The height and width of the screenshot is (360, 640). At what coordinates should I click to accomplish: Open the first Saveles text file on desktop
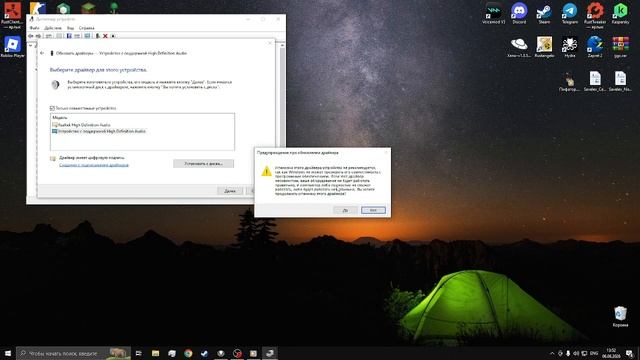click(x=595, y=80)
